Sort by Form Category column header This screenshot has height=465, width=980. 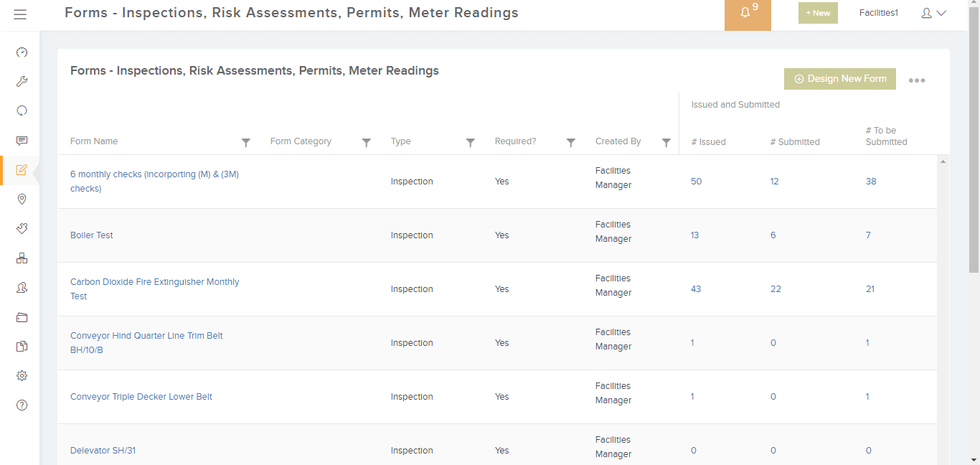tap(301, 141)
